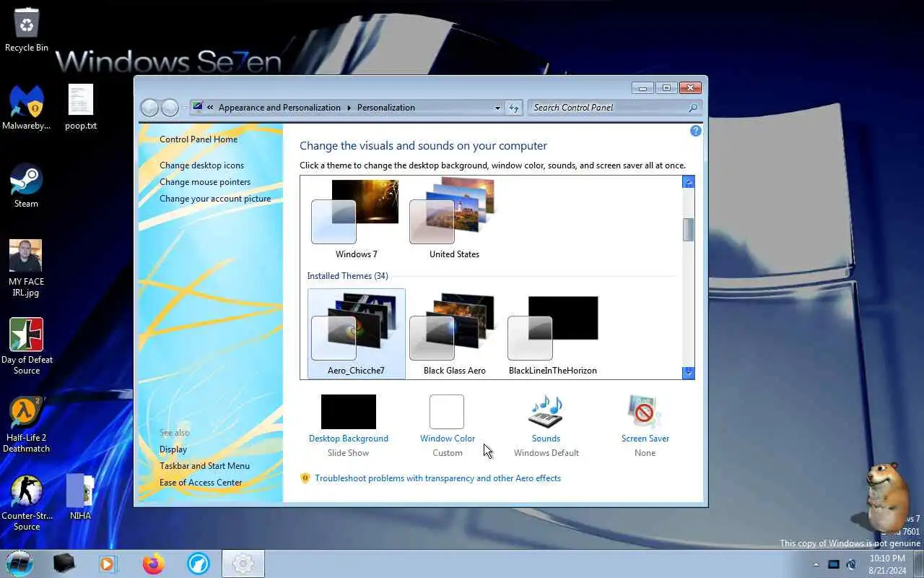Open Change mouse pointers link

[x=205, y=182]
